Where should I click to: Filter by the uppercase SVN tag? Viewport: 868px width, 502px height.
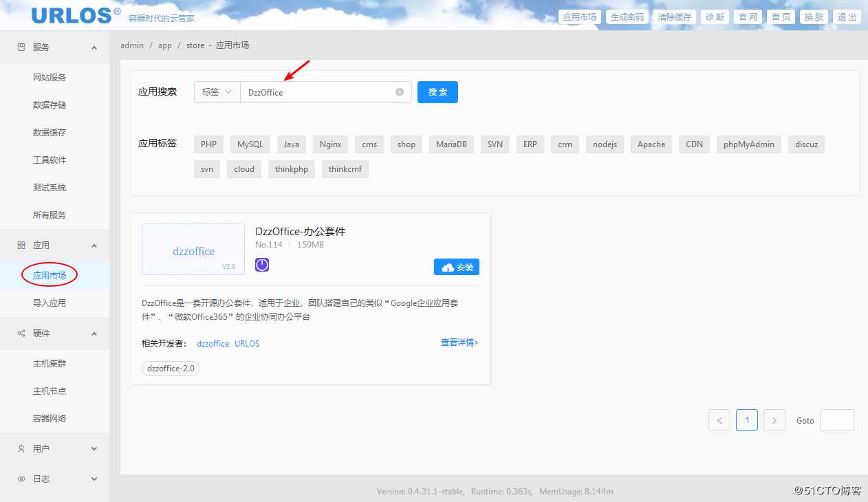[495, 144]
